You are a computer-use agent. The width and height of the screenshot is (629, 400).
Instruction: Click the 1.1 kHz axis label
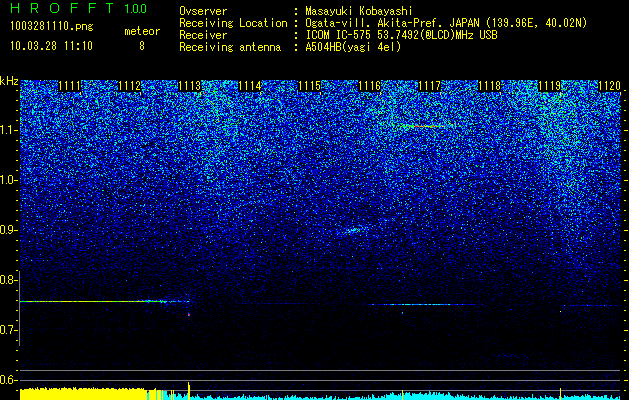(x=8, y=130)
